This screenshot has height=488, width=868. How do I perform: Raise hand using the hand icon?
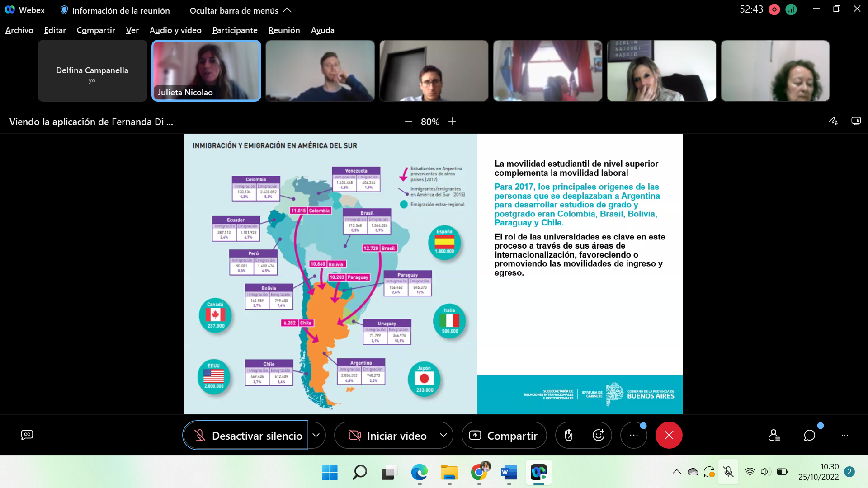pyautogui.click(x=569, y=435)
